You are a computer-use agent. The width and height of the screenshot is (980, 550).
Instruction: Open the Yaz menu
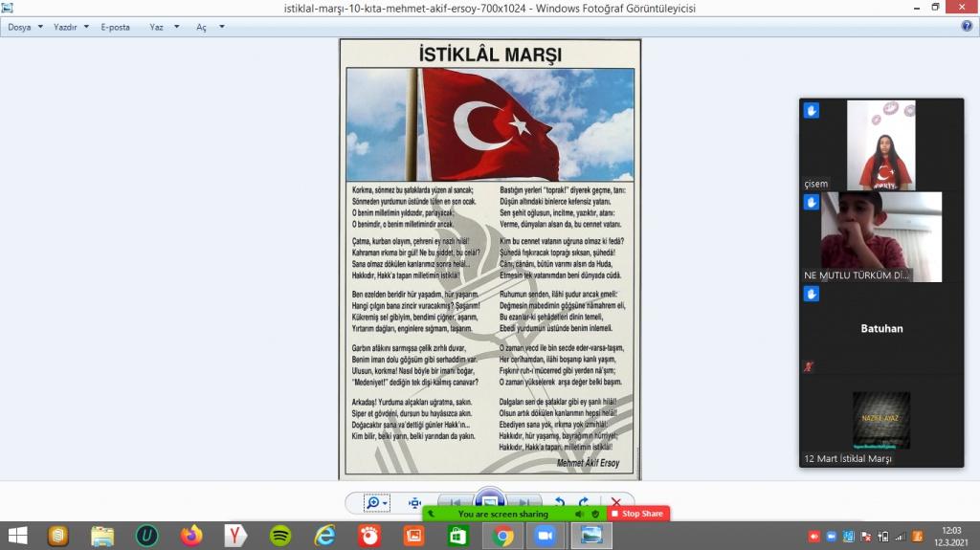click(163, 27)
